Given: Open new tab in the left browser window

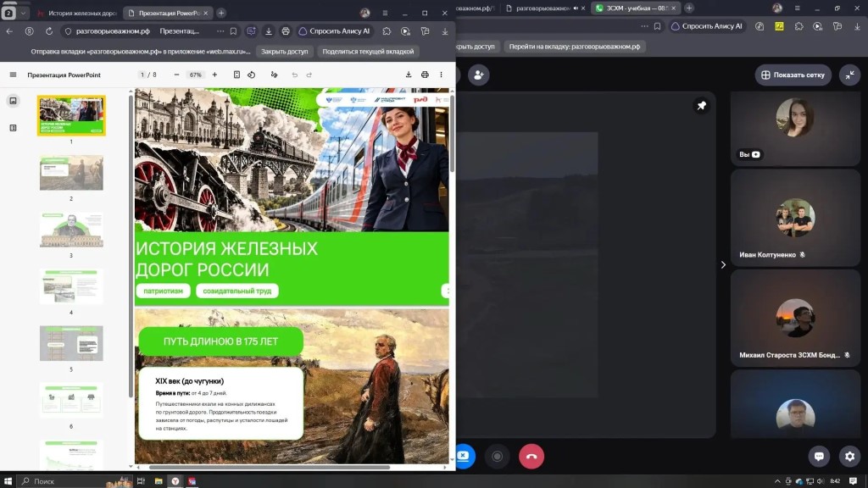Looking at the screenshot, I should 221,13.
